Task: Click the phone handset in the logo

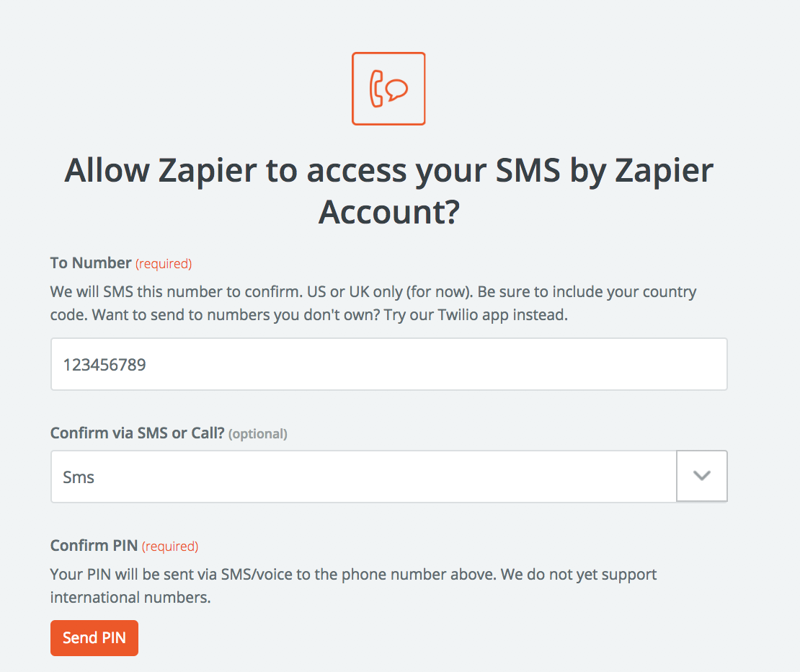Action: tap(376, 89)
